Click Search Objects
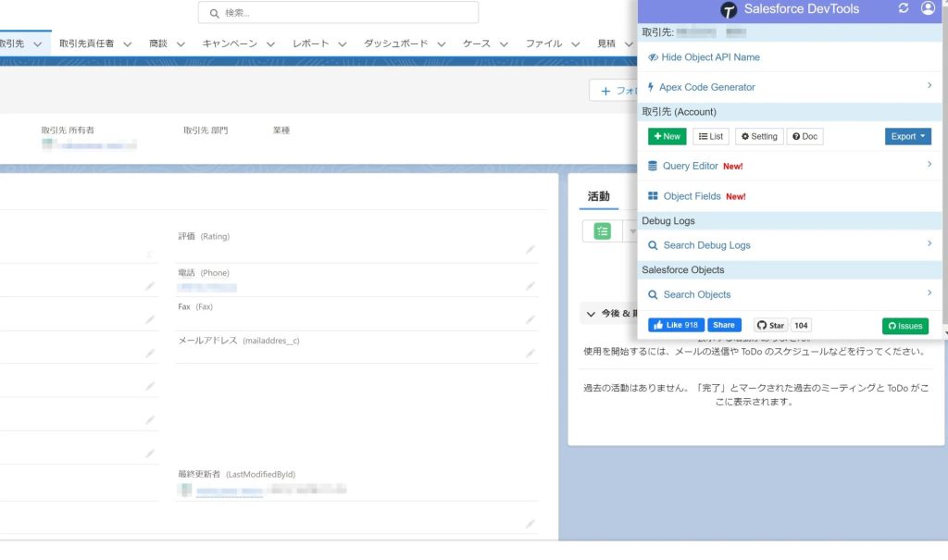This screenshot has height=560, width=948. point(696,294)
